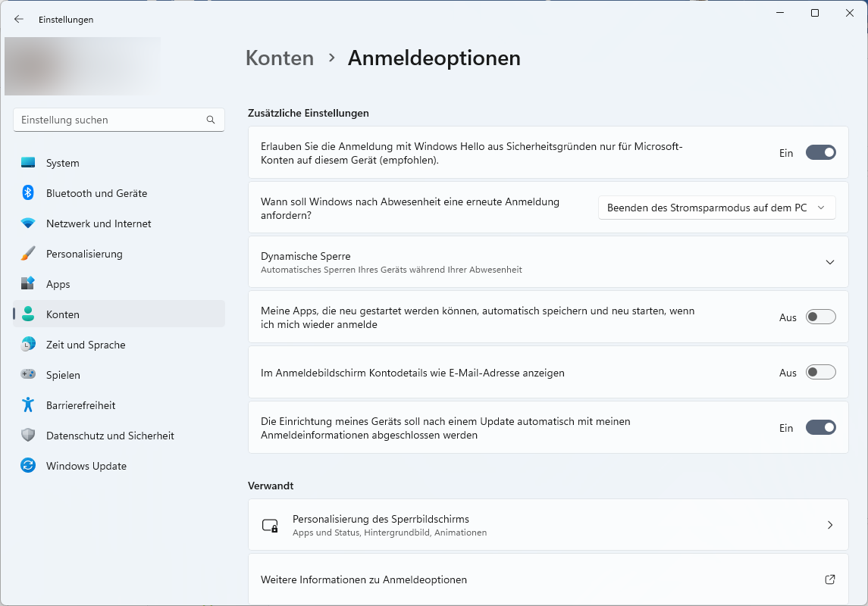Screen dimensions: 868x606
Task: Click the Anmeldeoptionen page title
Action: coord(434,58)
